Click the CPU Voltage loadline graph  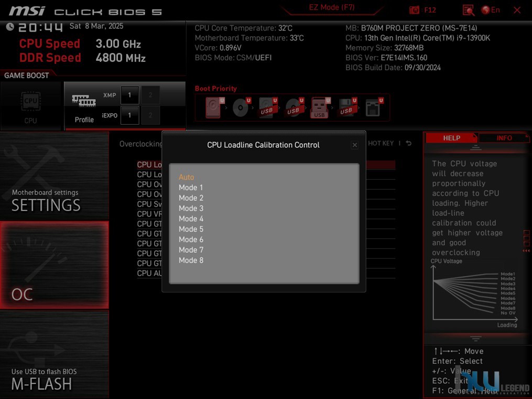474,294
